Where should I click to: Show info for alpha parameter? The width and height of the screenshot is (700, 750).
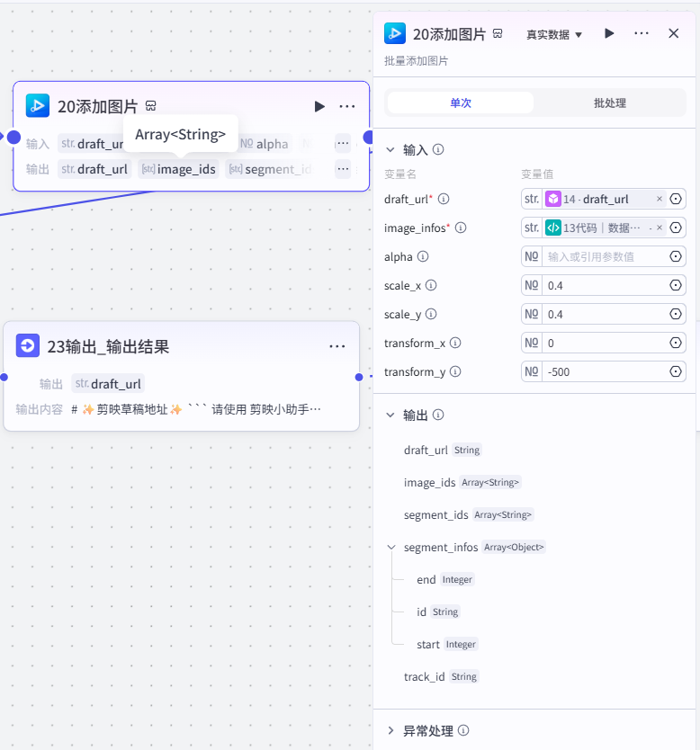(x=423, y=256)
